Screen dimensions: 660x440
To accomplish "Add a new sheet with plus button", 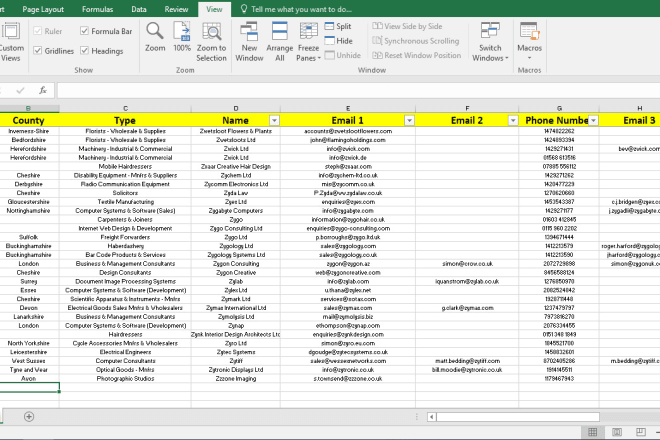I will coord(29,416).
